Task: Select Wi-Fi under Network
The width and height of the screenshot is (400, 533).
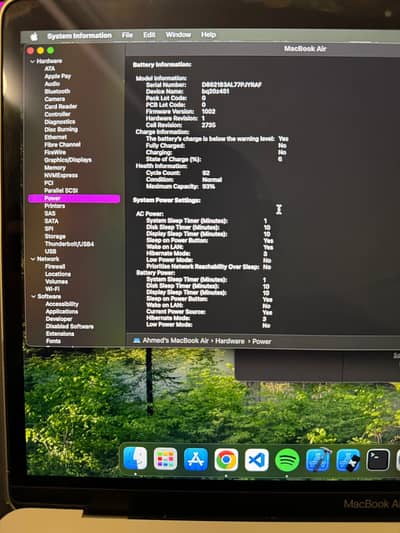Action: 52,289
